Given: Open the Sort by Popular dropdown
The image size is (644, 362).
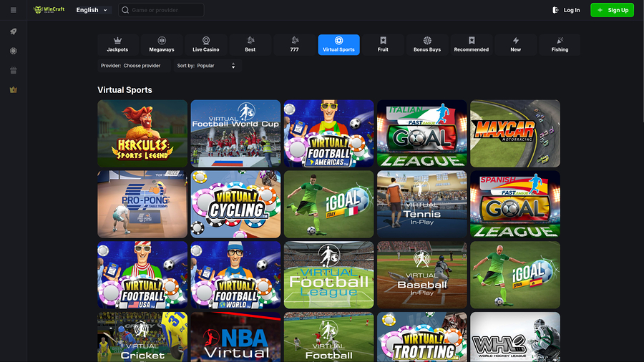Looking at the screenshot, I should 208,66.
